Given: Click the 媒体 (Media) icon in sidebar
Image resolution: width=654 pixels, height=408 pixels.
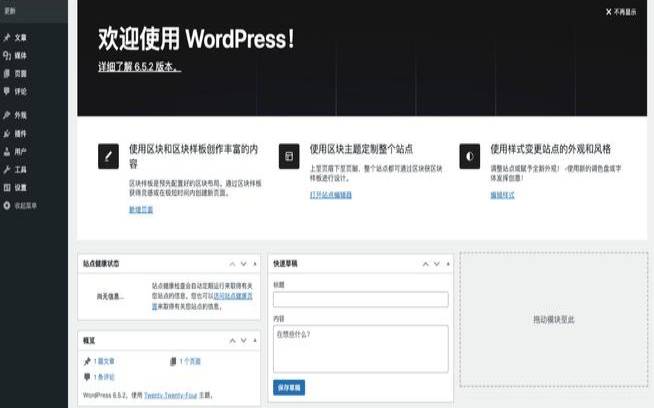Looking at the screenshot, I should pyautogui.click(x=7, y=54).
